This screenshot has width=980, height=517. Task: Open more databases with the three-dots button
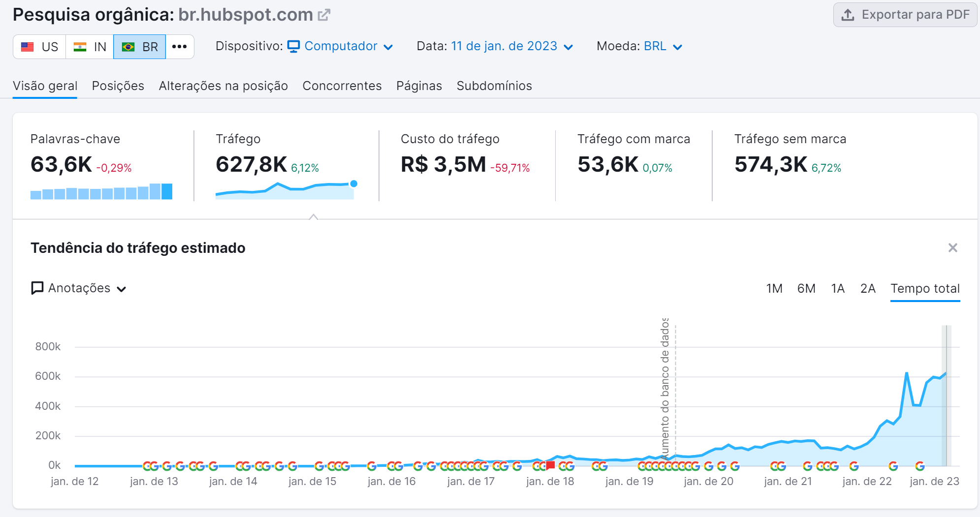tap(180, 47)
